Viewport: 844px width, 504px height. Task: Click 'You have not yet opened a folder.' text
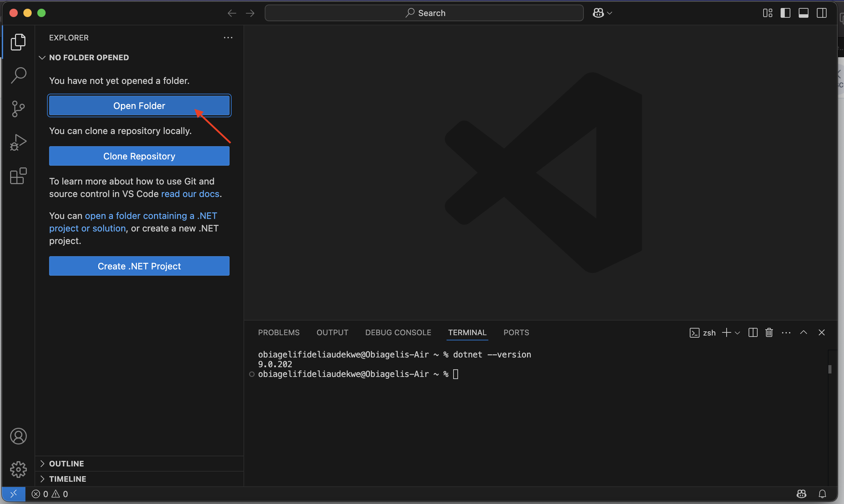pos(119,81)
